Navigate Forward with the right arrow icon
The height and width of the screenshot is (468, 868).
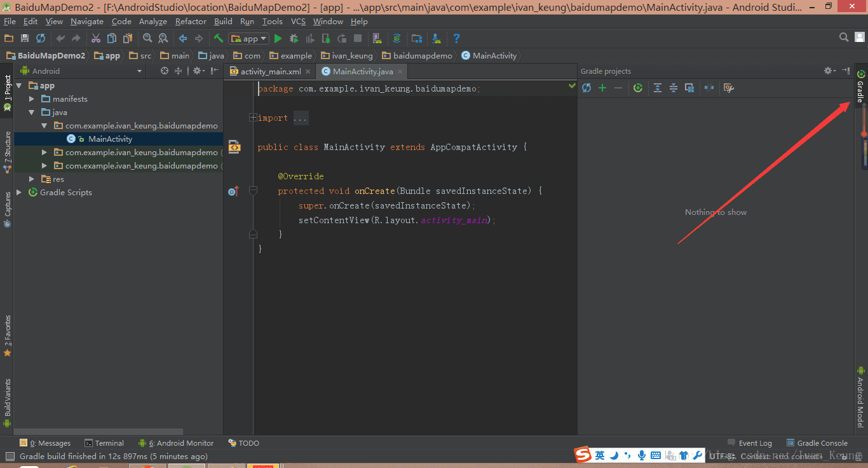pyautogui.click(x=199, y=39)
